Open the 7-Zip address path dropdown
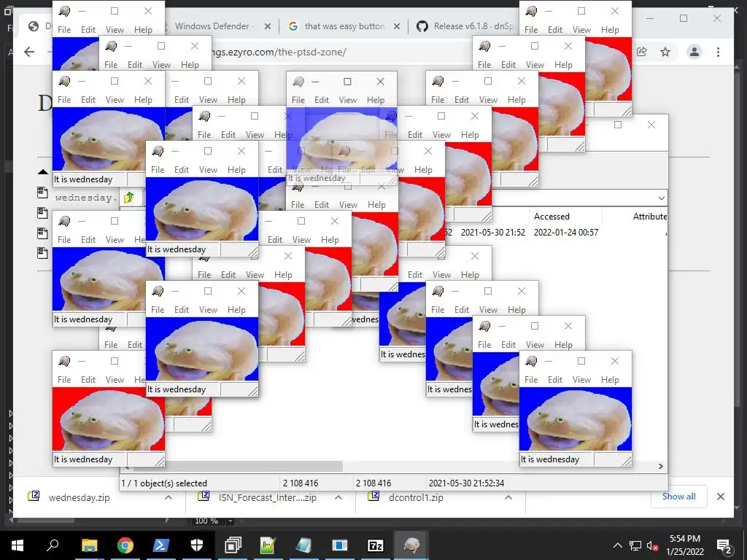Screen dimensions: 747x560 661,198
